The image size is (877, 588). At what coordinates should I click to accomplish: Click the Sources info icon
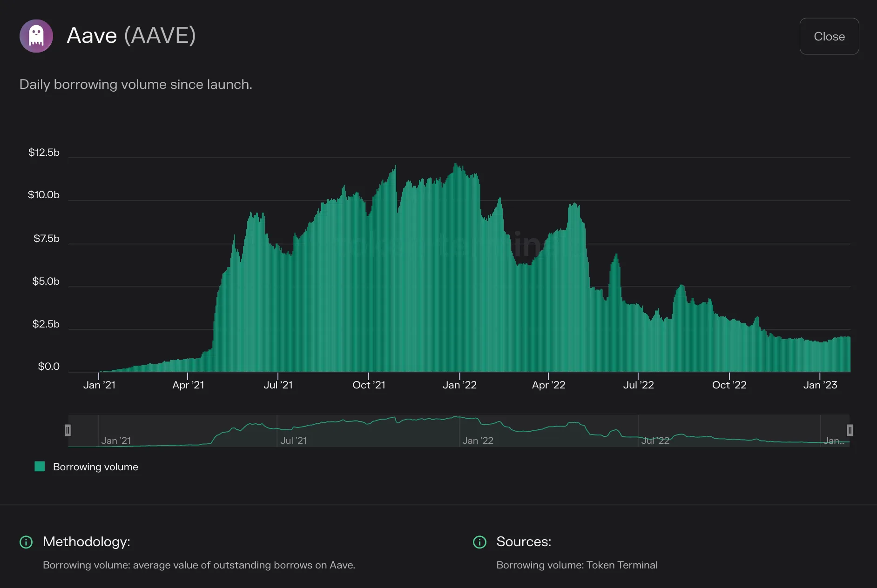479,542
